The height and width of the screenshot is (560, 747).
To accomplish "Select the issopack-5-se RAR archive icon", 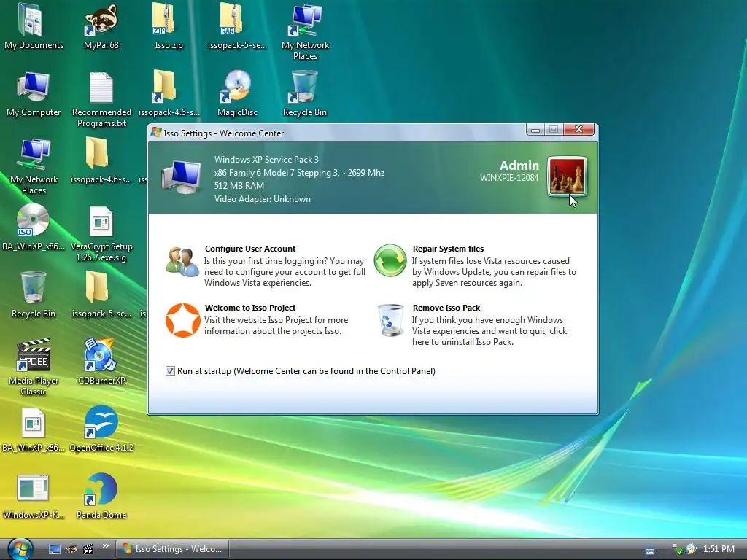I will pyautogui.click(x=237, y=26).
